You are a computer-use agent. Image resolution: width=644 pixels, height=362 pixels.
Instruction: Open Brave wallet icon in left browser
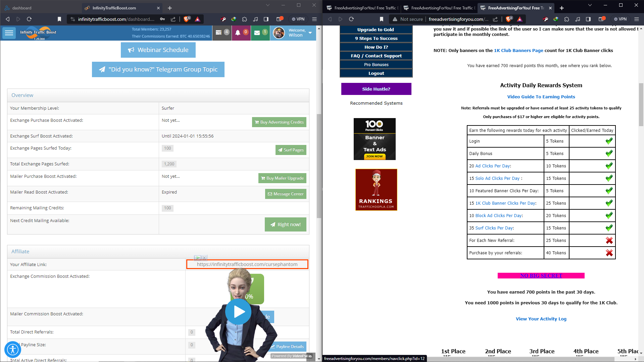pos(280,19)
